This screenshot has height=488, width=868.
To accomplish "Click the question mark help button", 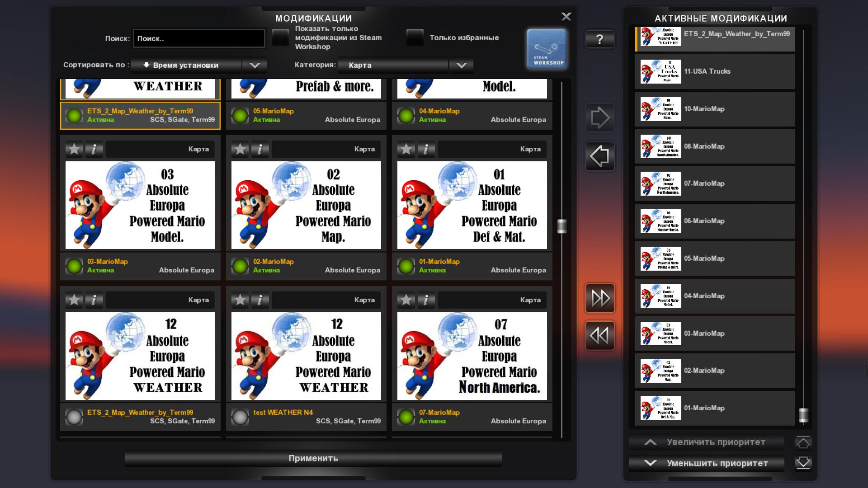I will click(599, 39).
